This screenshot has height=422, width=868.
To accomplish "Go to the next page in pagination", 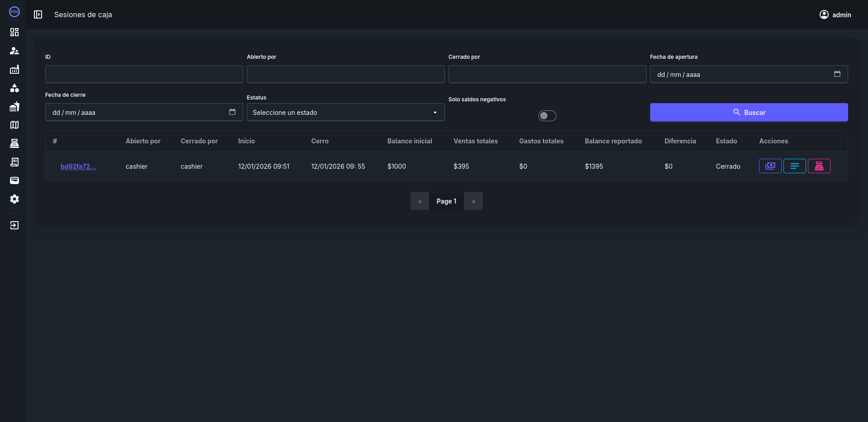I will click(x=473, y=201).
